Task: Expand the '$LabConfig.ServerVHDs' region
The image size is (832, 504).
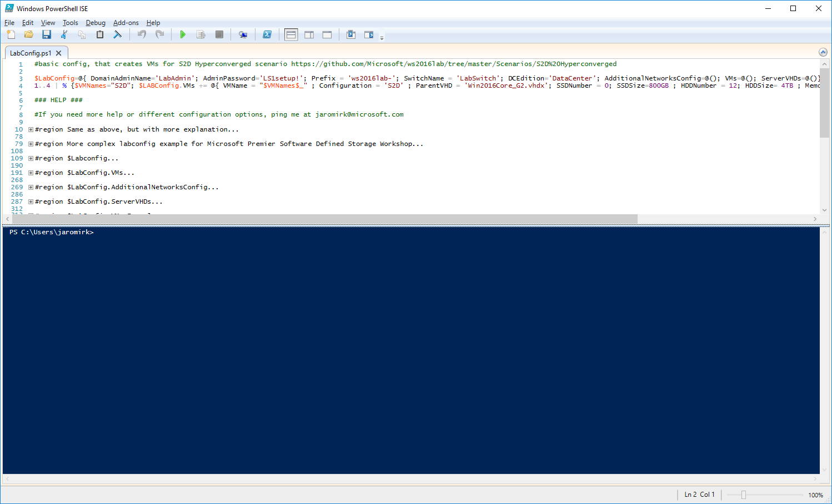Action: click(31, 201)
